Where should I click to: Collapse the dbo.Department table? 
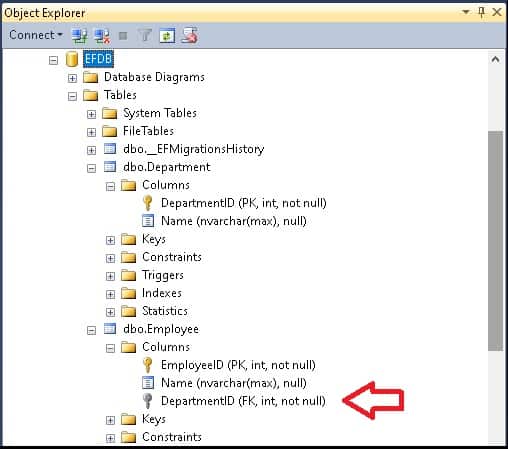click(x=91, y=168)
